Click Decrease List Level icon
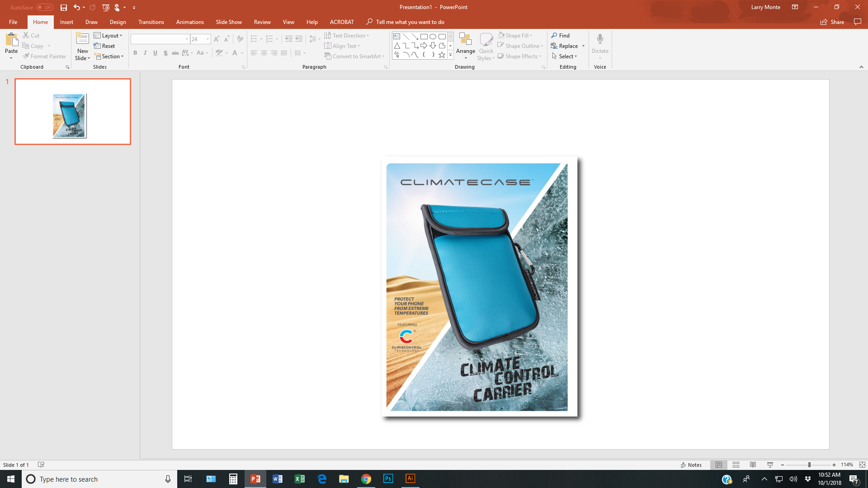The image size is (868, 488). 288,39
